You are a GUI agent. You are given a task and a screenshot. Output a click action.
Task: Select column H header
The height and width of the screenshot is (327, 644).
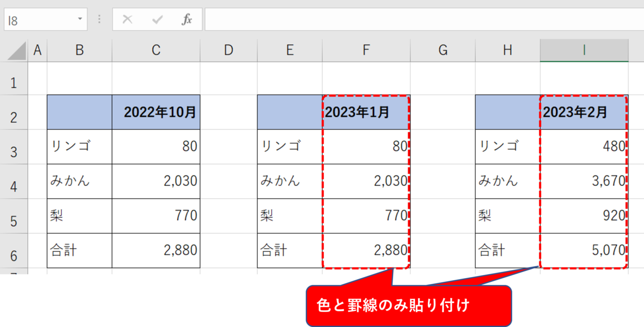point(507,50)
